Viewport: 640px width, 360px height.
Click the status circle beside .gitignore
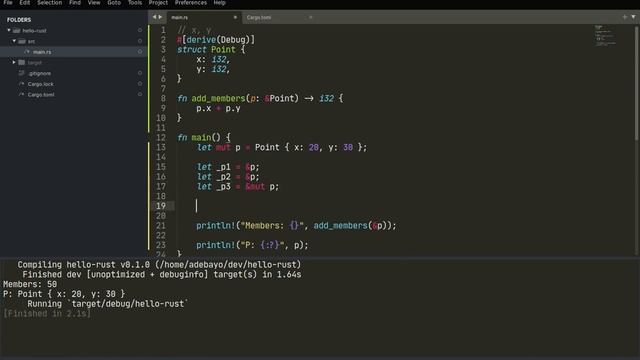(140, 73)
